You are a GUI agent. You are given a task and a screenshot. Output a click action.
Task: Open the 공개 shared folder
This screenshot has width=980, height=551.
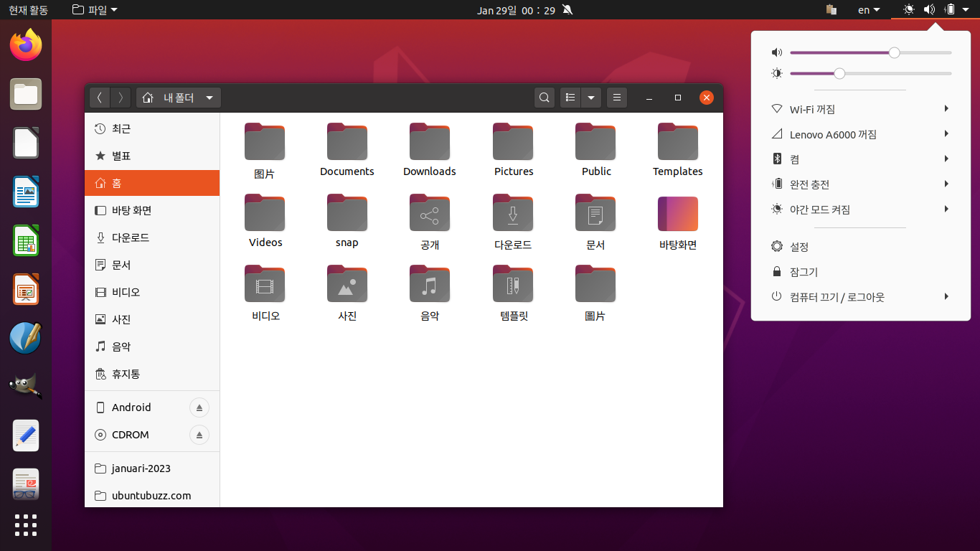430,213
